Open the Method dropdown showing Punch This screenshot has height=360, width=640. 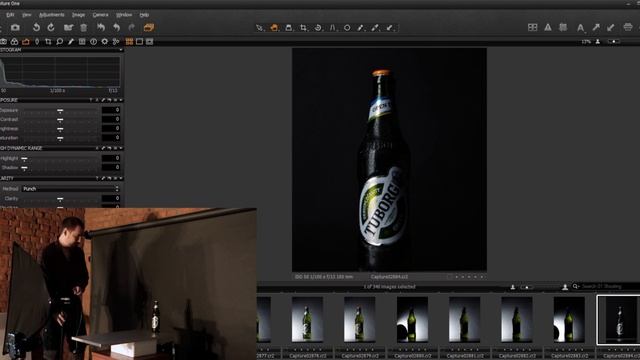point(70,189)
